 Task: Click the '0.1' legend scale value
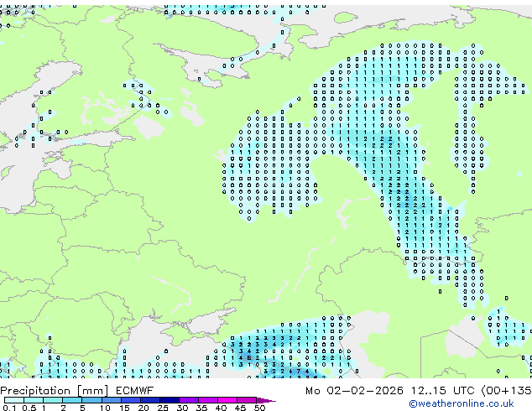pyautogui.click(x=10, y=408)
